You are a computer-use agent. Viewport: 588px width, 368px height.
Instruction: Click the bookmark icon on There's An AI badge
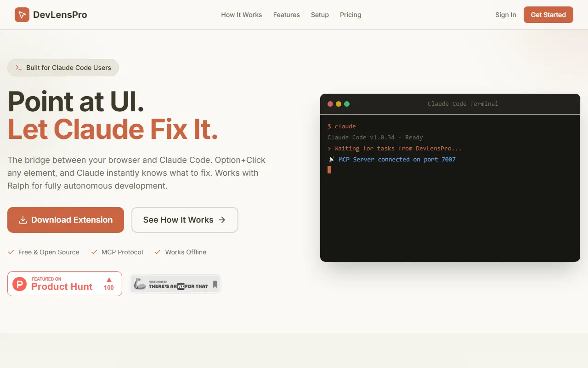(x=215, y=284)
